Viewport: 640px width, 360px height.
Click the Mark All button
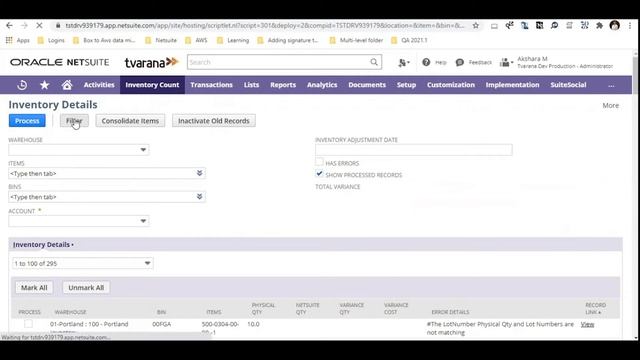(34, 287)
